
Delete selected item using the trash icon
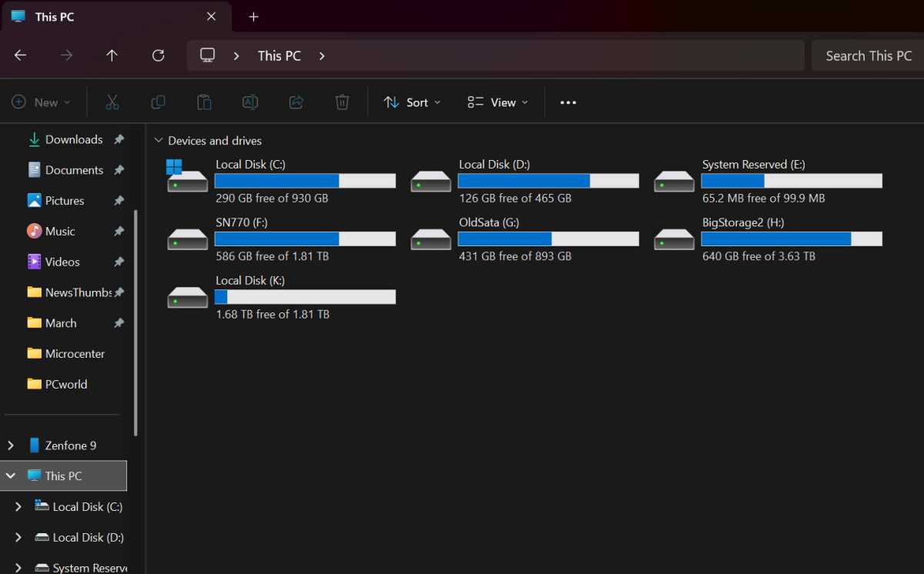point(342,102)
